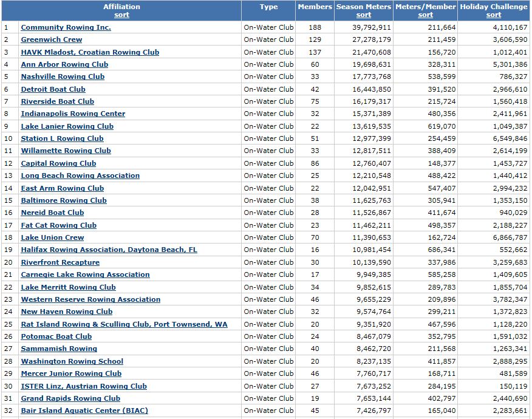
Task: Click the meters per member value 211,459
Action: point(442,39)
